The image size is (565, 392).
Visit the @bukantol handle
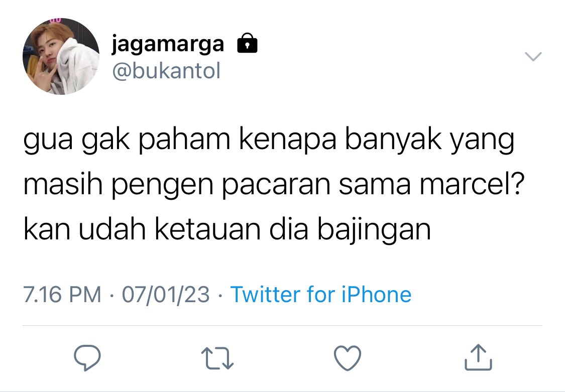tap(166, 71)
